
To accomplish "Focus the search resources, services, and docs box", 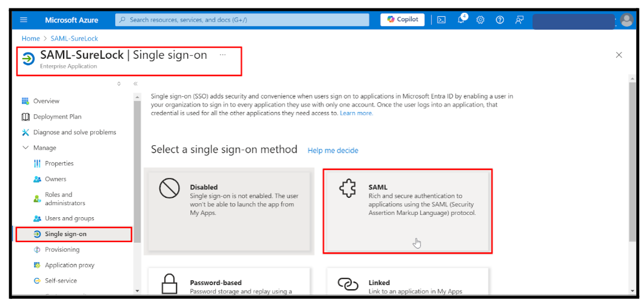I will point(242,20).
